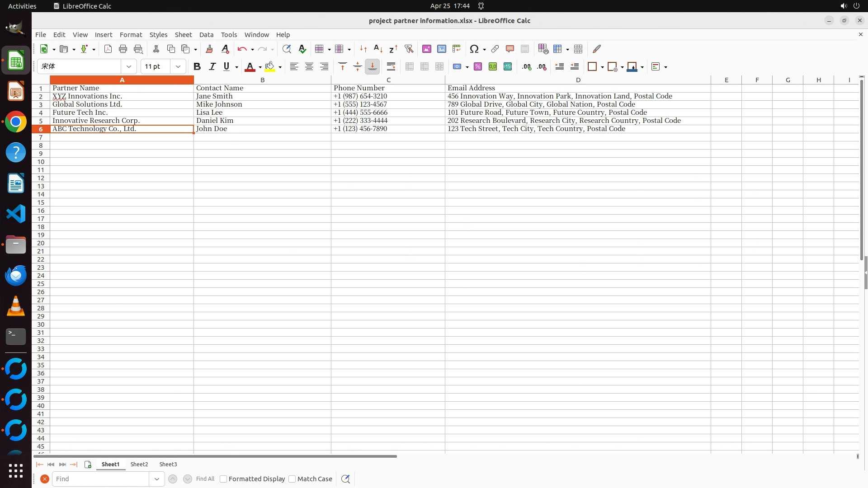Screen dimensions: 868x488
Task: Expand the Find history dropdown arrow
Action: pyautogui.click(x=157, y=479)
